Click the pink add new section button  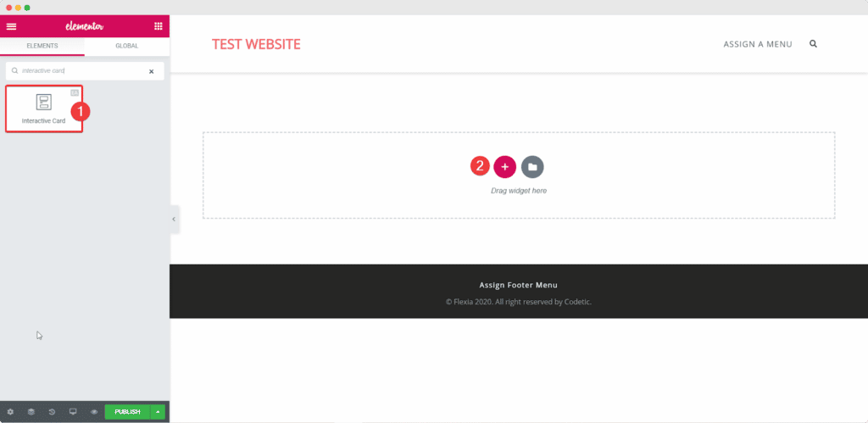tap(504, 167)
